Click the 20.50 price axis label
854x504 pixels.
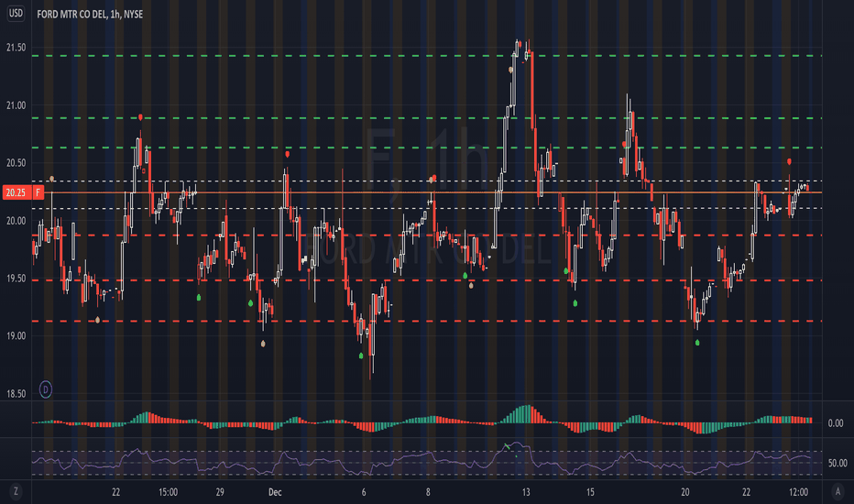click(x=16, y=163)
